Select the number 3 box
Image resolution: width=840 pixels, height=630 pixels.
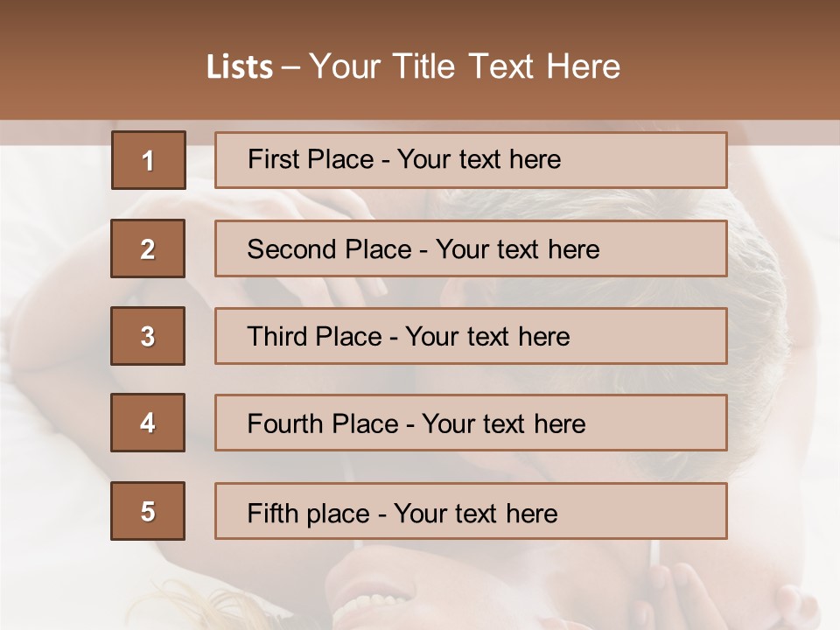tap(148, 336)
